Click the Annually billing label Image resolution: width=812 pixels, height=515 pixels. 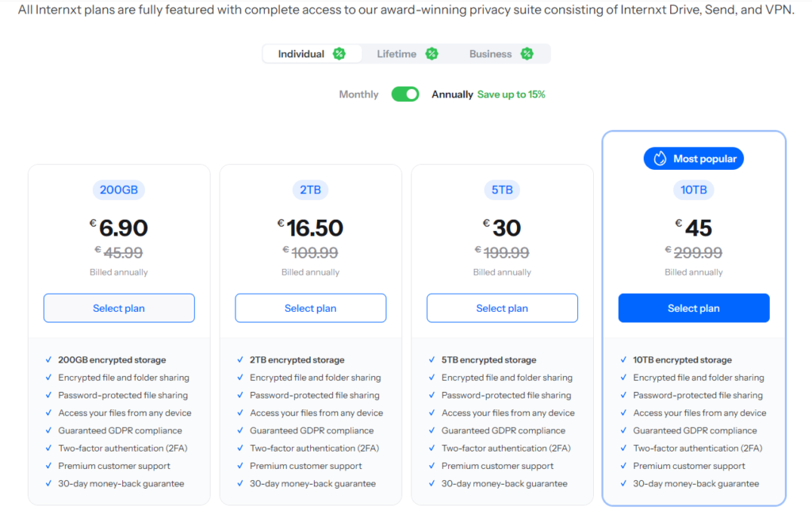coord(452,94)
